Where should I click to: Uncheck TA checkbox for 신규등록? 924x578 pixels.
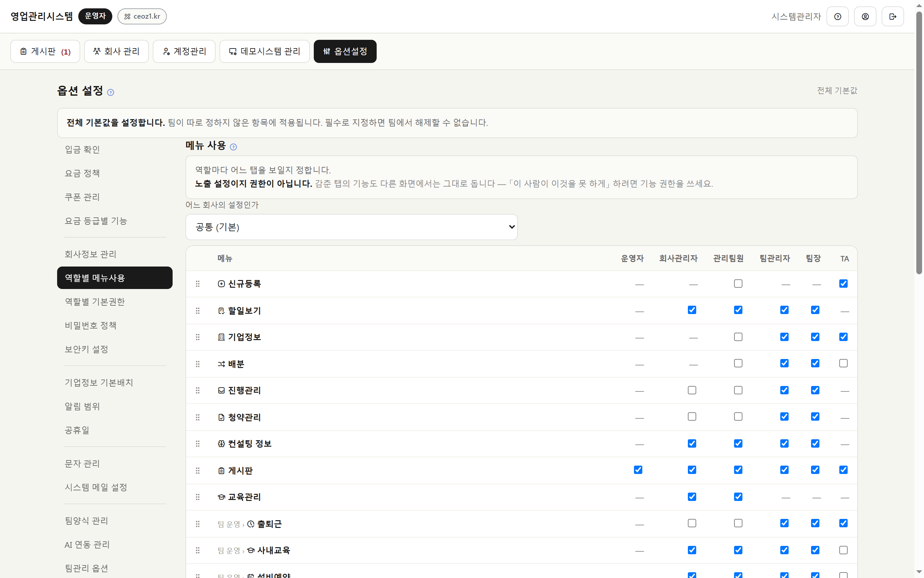tap(843, 283)
